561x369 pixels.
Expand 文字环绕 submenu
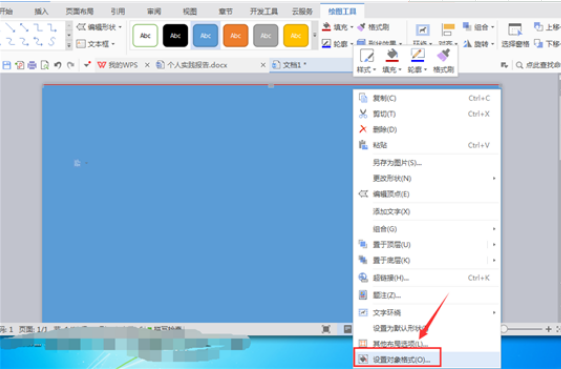(427, 312)
